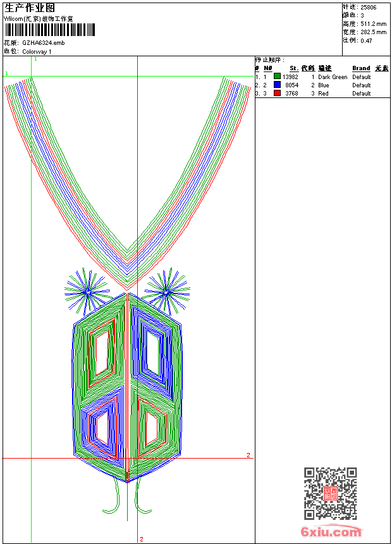
Task: Click stitch count 3768 in Red row
Action: coord(291,94)
